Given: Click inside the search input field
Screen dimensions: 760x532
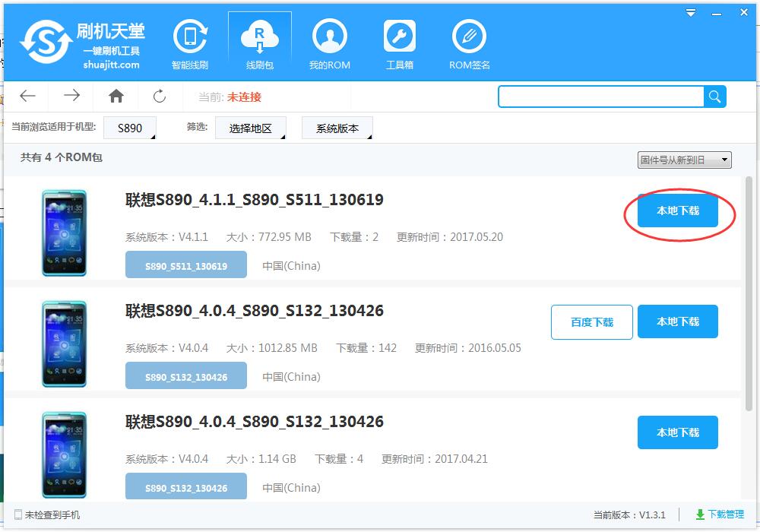Looking at the screenshot, I should pos(600,97).
